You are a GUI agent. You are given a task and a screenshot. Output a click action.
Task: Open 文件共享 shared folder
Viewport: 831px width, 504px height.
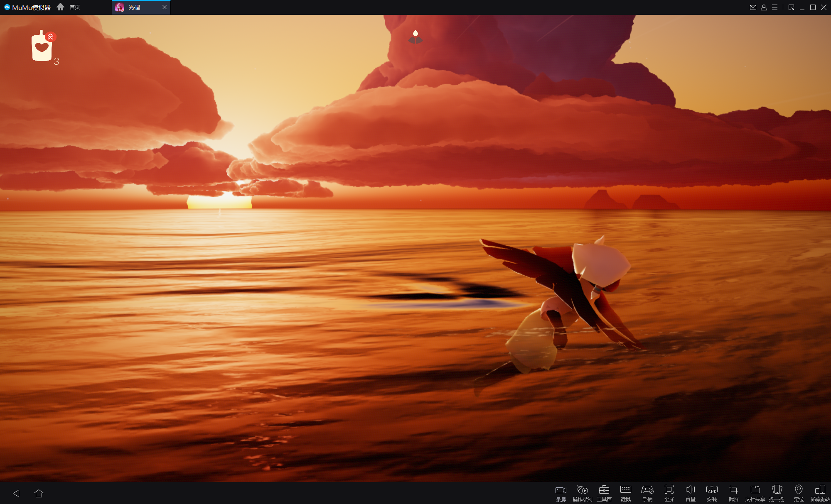[x=755, y=493]
